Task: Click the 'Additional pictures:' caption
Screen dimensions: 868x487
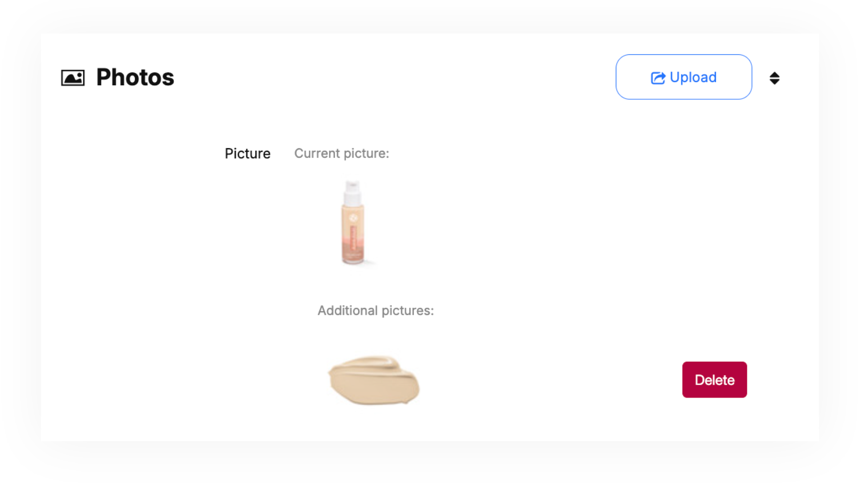Action: point(375,311)
